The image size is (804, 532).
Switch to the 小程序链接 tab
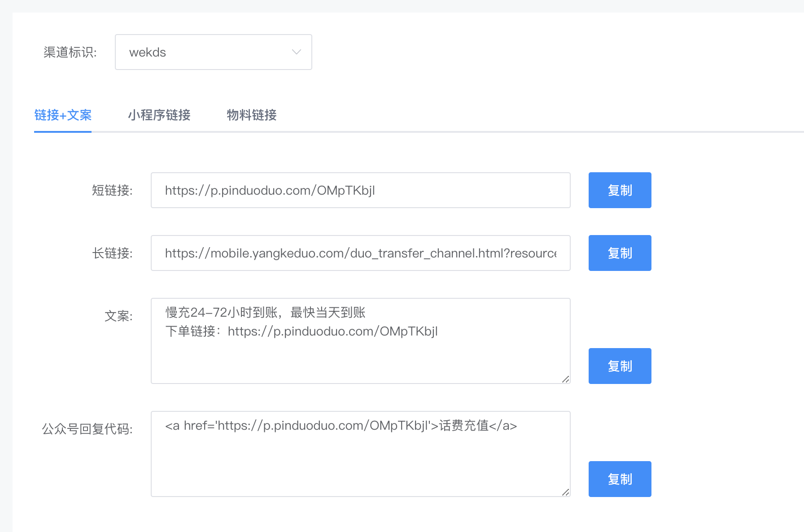click(x=159, y=115)
